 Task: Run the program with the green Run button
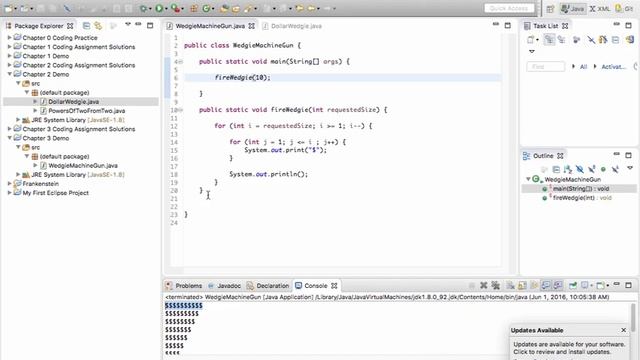pyautogui.click(x=159, y=8)
